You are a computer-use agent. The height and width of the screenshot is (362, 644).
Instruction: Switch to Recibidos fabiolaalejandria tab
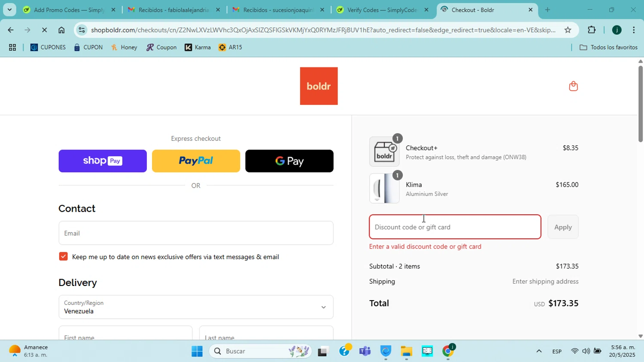173,9
